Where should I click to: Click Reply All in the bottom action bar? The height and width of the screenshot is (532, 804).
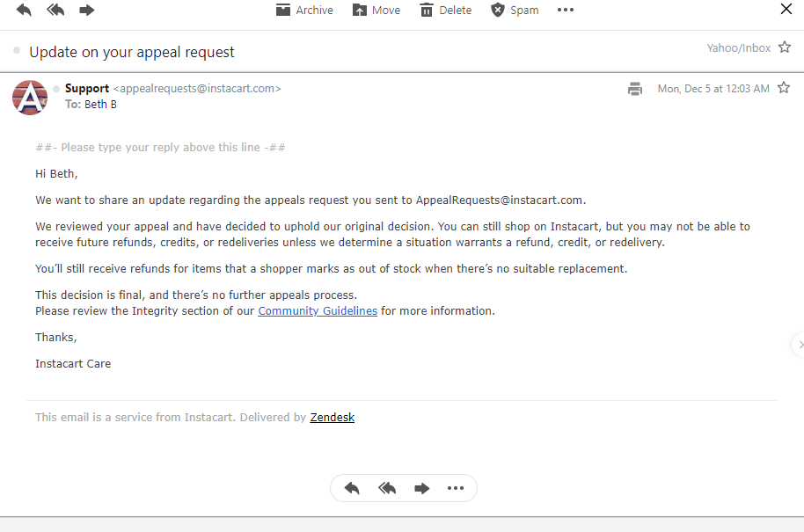point(387,488)
